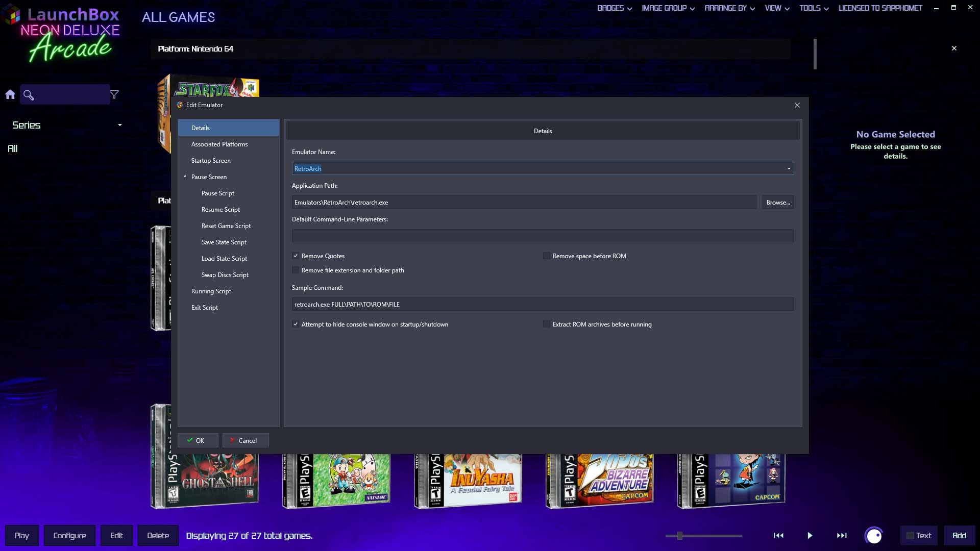Click the Configure button

click(x=69, y=536)
